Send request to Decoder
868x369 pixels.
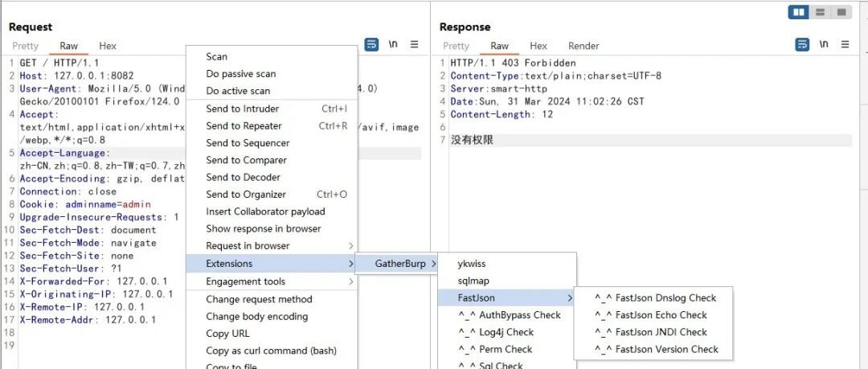click(272, 178)
